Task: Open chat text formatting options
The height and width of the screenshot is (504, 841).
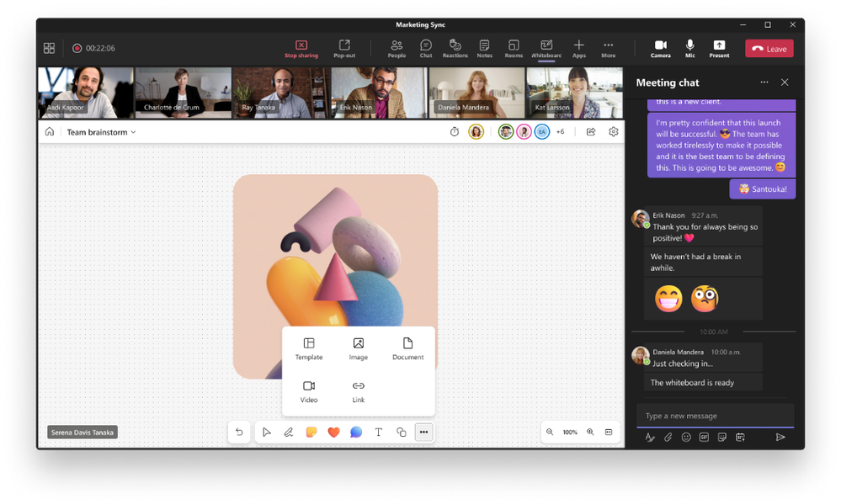Action: coord(650,438)
